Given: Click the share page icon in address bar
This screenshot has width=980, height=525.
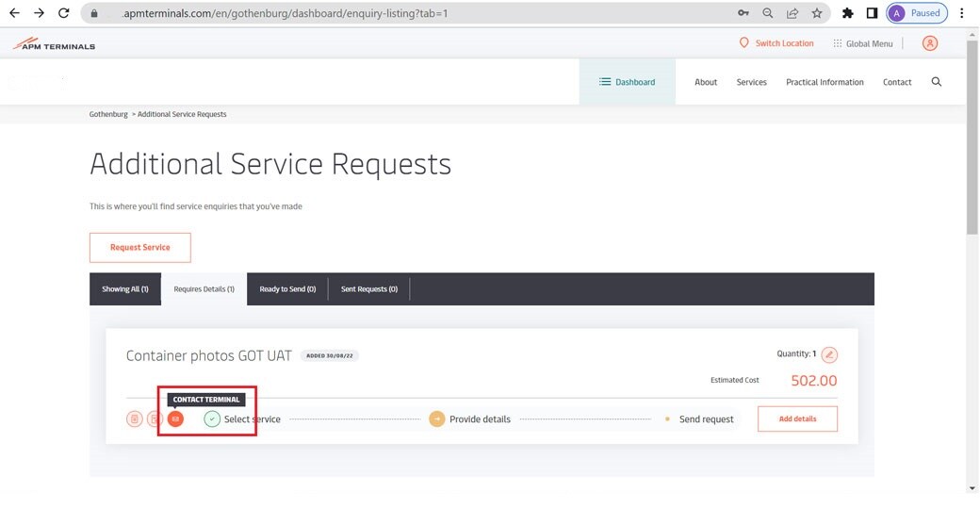Looking at the screenshot, I should [792, 13].
